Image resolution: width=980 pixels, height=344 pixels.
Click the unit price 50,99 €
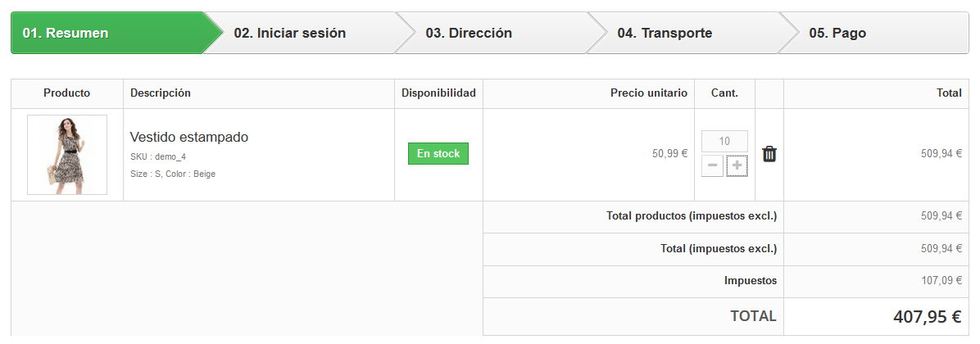[669, 153]
